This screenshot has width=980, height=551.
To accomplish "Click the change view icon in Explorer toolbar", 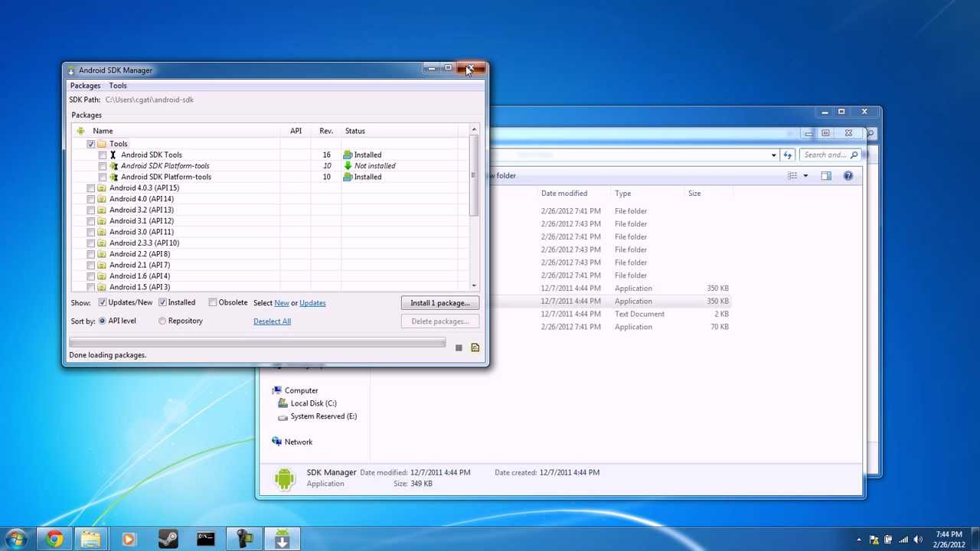I will (x=793, y=176).
